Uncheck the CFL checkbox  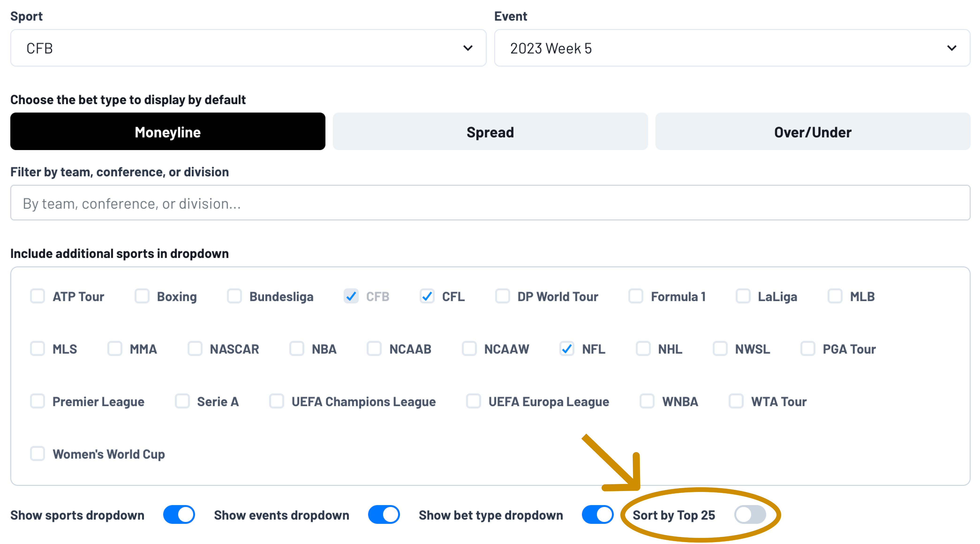(x=427, y=296)
